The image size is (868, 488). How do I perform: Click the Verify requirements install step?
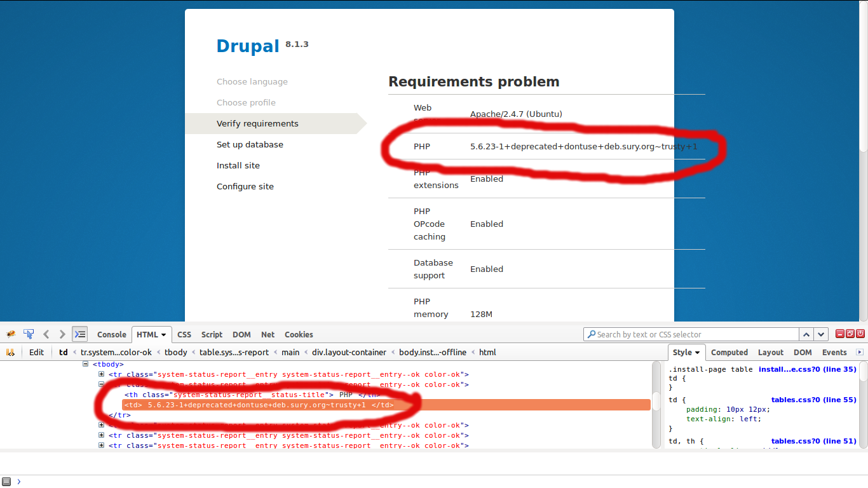(x=257, y=123)
